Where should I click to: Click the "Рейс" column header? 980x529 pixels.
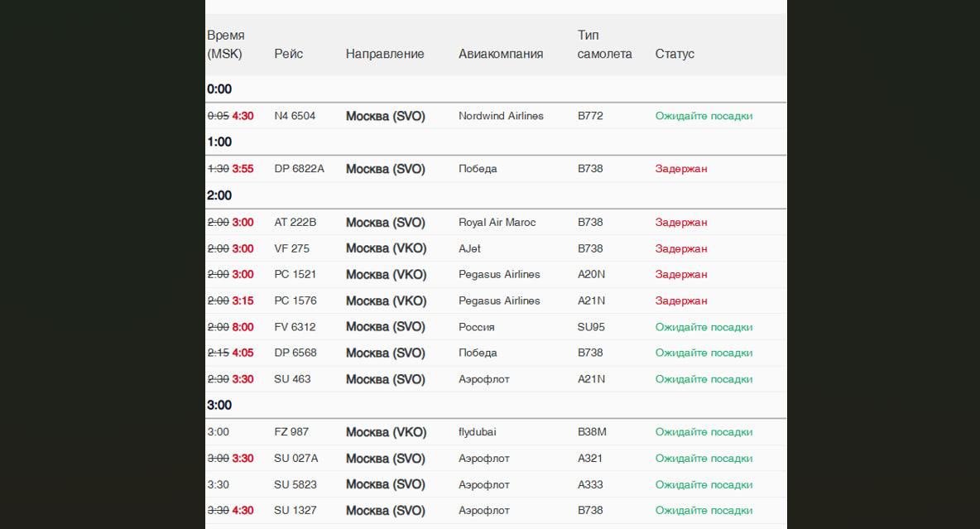[x=288, y=54]
